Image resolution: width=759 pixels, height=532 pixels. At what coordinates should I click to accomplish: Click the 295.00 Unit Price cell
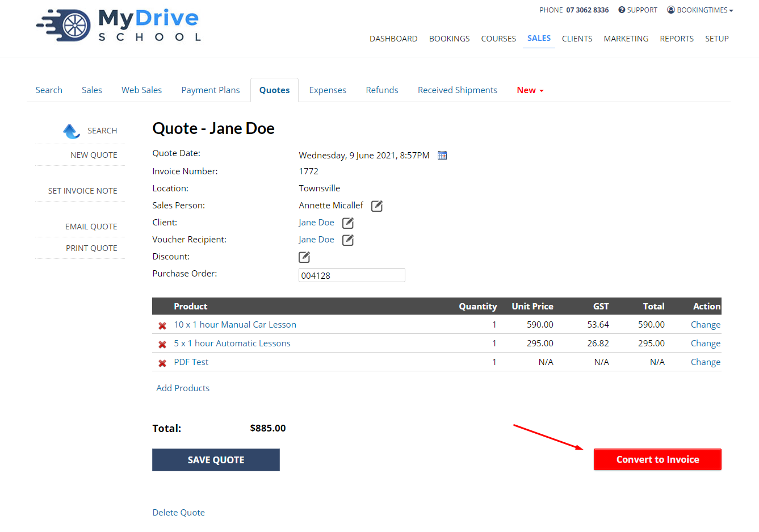(x=540, y=344)
